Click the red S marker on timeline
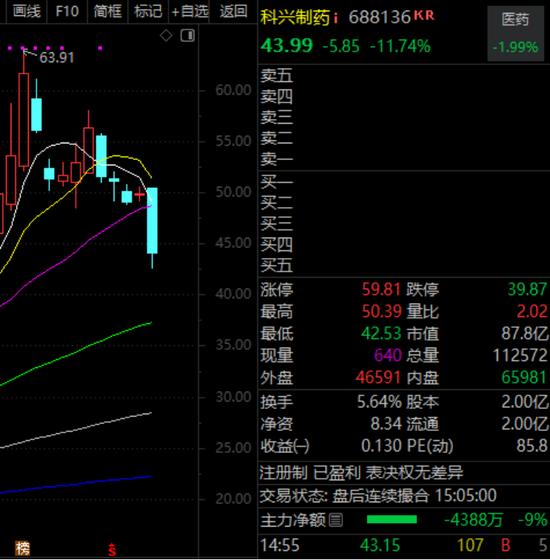This screenshot has height=560, width=550. click(112, 550)
